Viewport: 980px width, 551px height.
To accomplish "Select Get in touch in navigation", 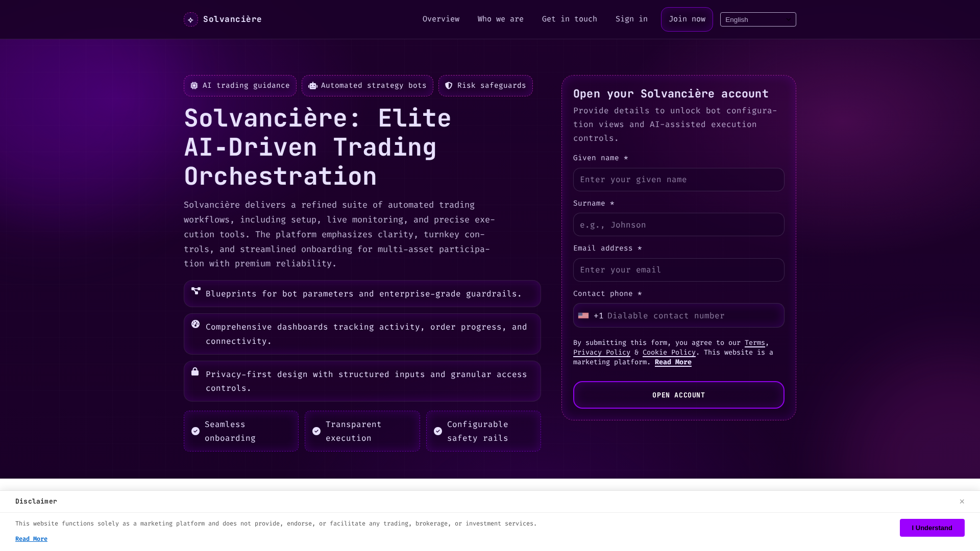I will point(570,19).
